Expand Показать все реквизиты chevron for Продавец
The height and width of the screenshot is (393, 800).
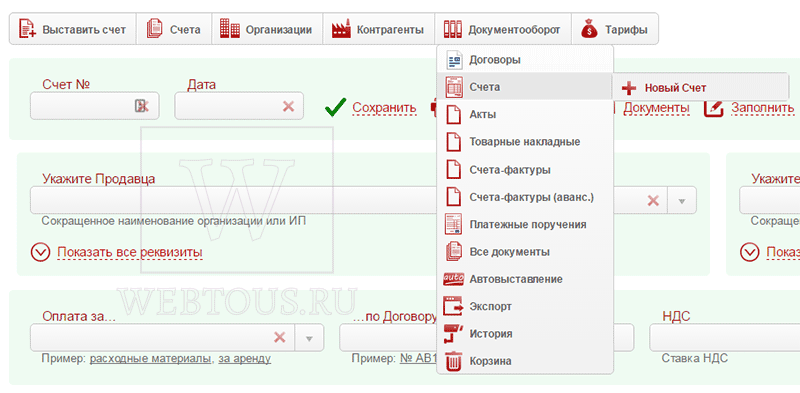[x=40, y=252]
